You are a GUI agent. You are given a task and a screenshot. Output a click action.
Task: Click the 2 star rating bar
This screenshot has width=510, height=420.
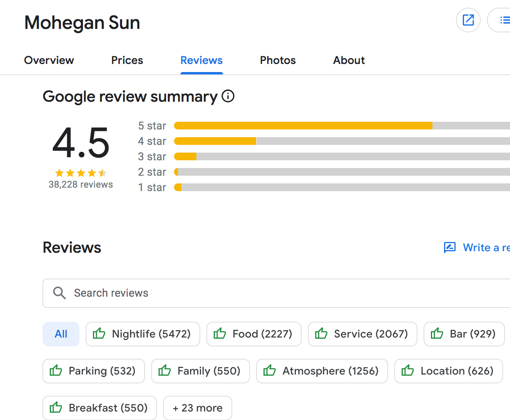(x=342, y=172)
